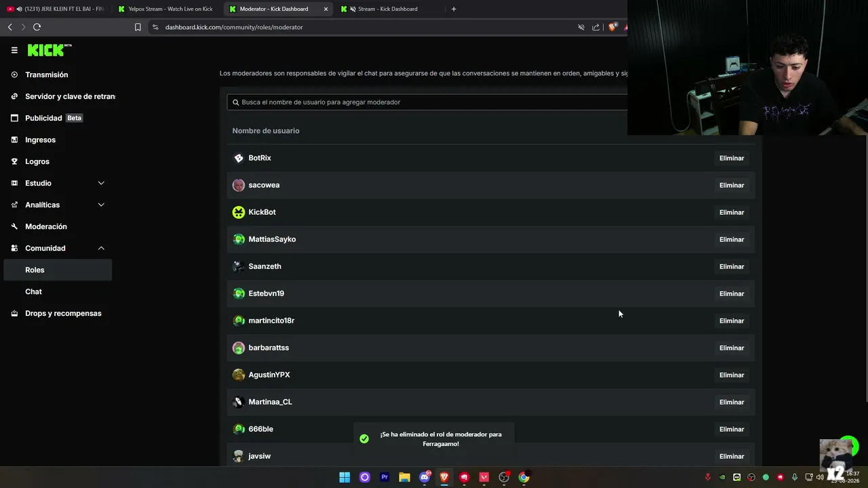Open Google Chrome from taskbar
The height and width of the screenshot is (488, 868).
coord(524,477)
